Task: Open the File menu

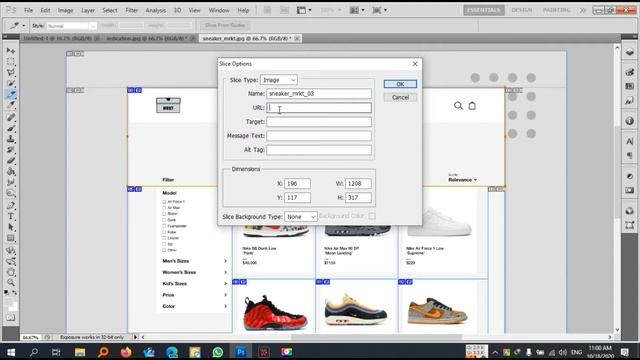Action: [x=28, y=10]
